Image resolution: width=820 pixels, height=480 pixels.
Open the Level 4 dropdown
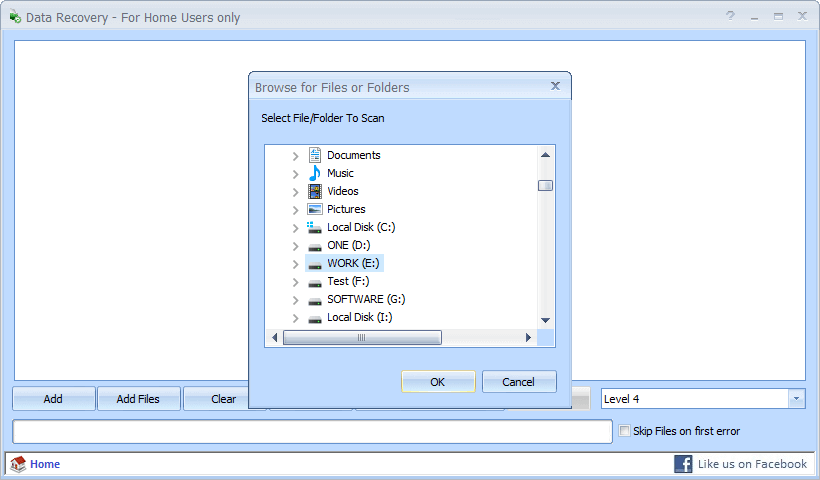click(796, 399)
